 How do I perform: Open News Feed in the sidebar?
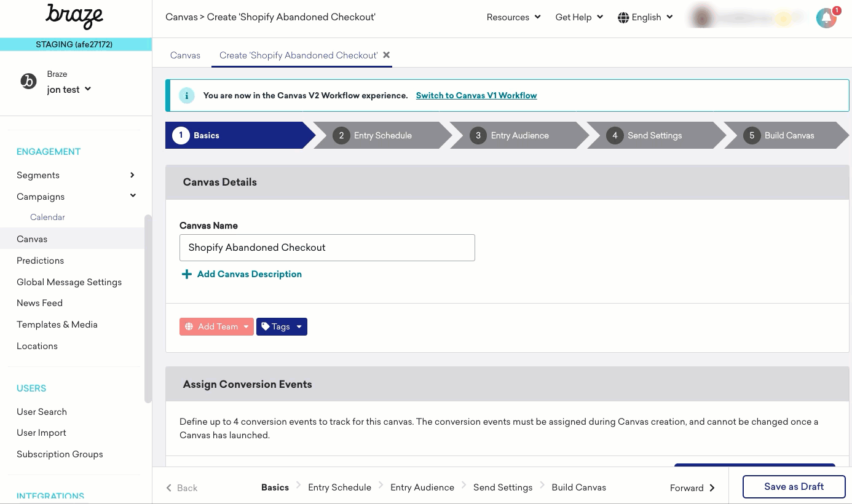click(39, 303)
